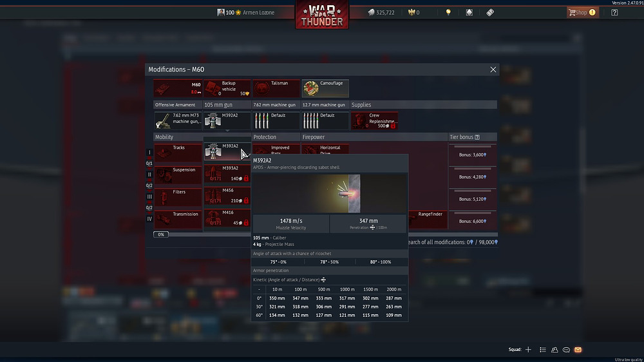Click the Tier bonus help icon

[477, 137]
